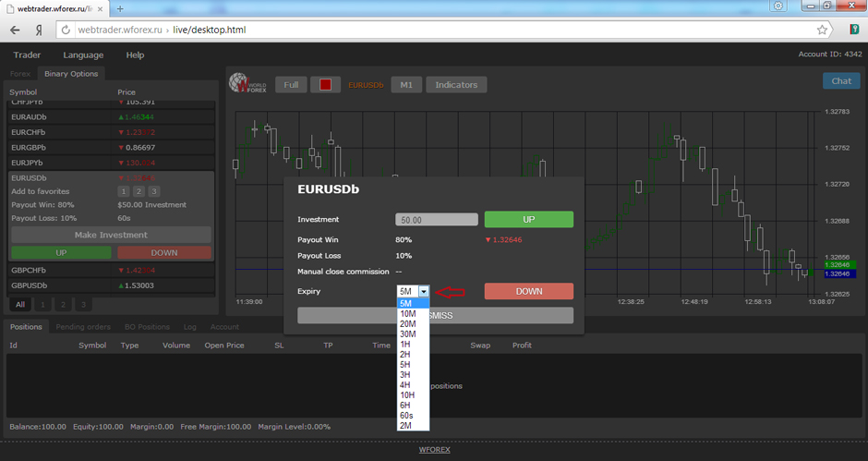Add EURUSDb to favorites group 2
The image size is (868, 461).
[x=139, y=191]
